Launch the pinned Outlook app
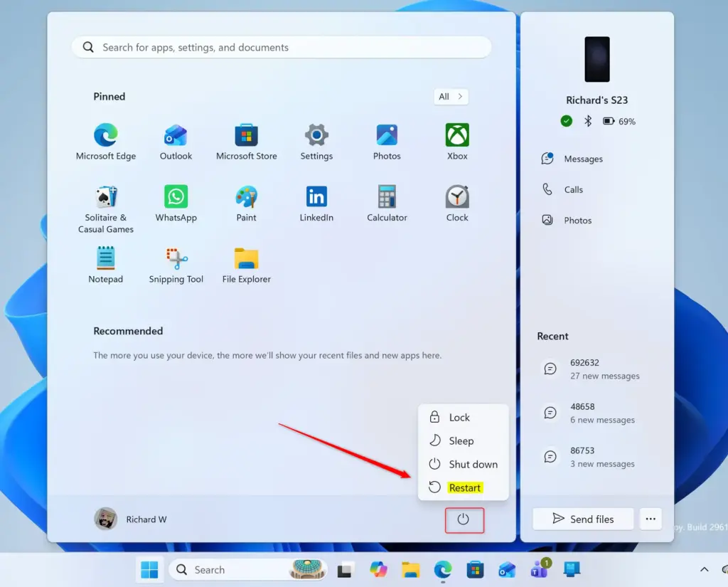 click(176, 142)
